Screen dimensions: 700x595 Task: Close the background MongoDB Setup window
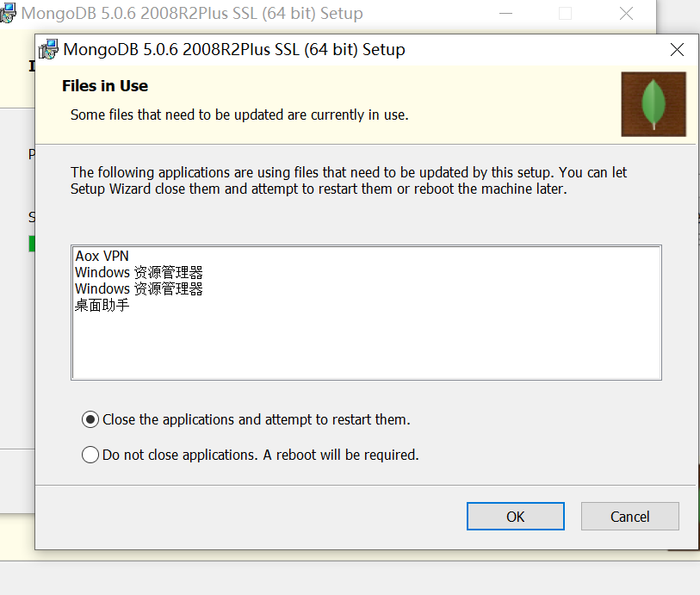(x=626, y=14)
